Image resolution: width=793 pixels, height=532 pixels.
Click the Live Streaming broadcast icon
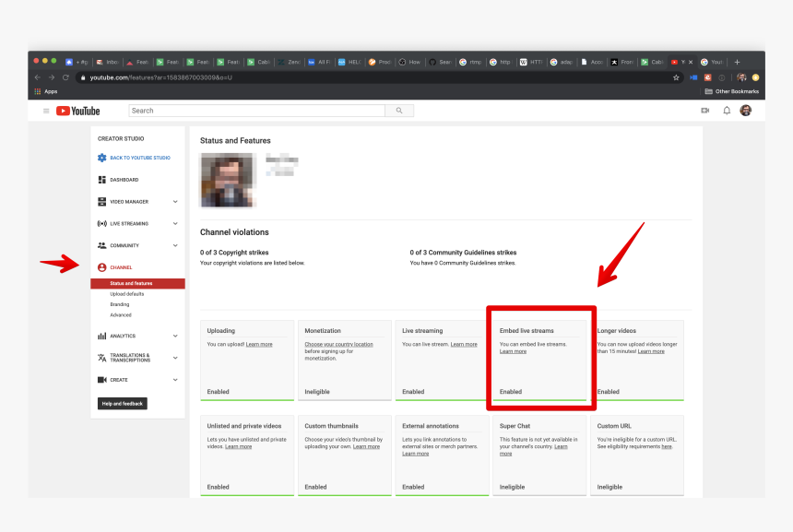point(102,223)
